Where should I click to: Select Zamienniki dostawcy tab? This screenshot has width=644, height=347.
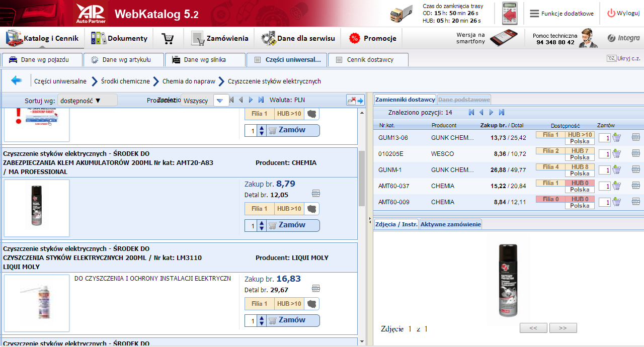click(x=405, y=100)
